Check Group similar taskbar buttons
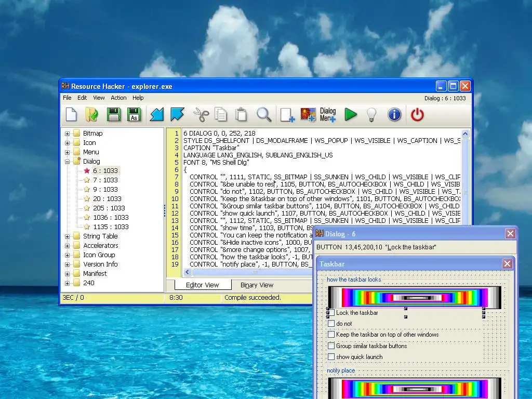532x399 pixels. (x=331, y=345)
